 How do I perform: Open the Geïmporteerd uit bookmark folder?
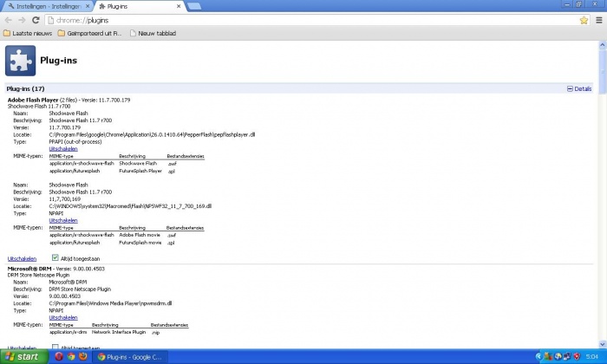89,33
